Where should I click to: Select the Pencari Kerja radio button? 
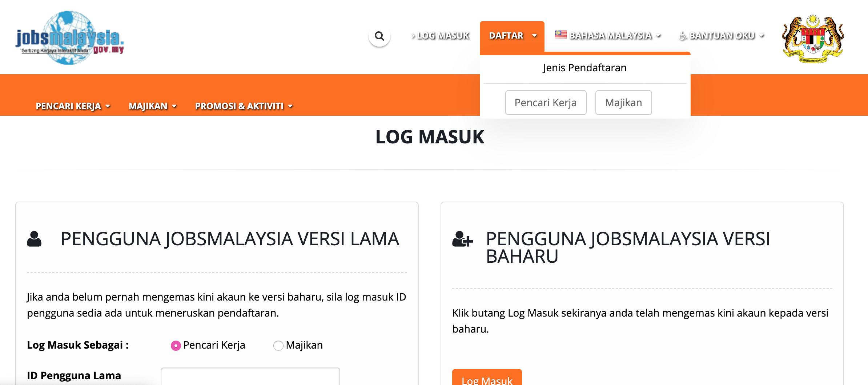pyautogui.click(x=176, y=345)
